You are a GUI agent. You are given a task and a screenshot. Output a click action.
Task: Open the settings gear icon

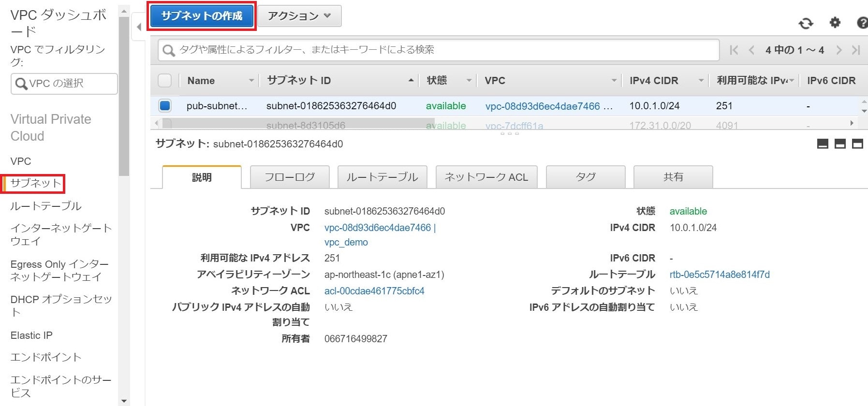(x=835, y=22)
